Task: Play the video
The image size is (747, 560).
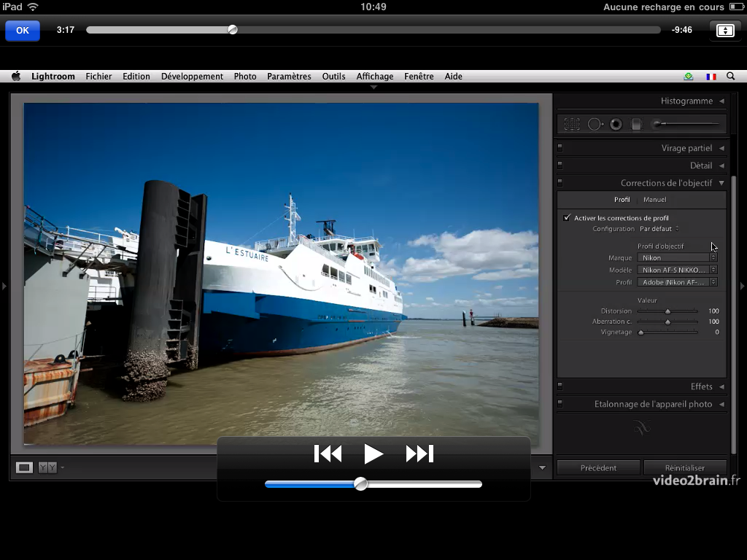Action: tap(373, 454)
